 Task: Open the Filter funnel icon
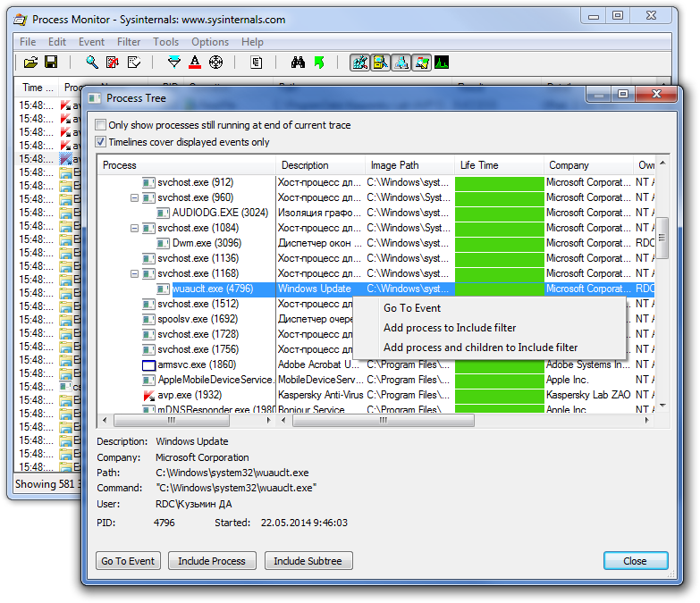click(x=174, y=63)
